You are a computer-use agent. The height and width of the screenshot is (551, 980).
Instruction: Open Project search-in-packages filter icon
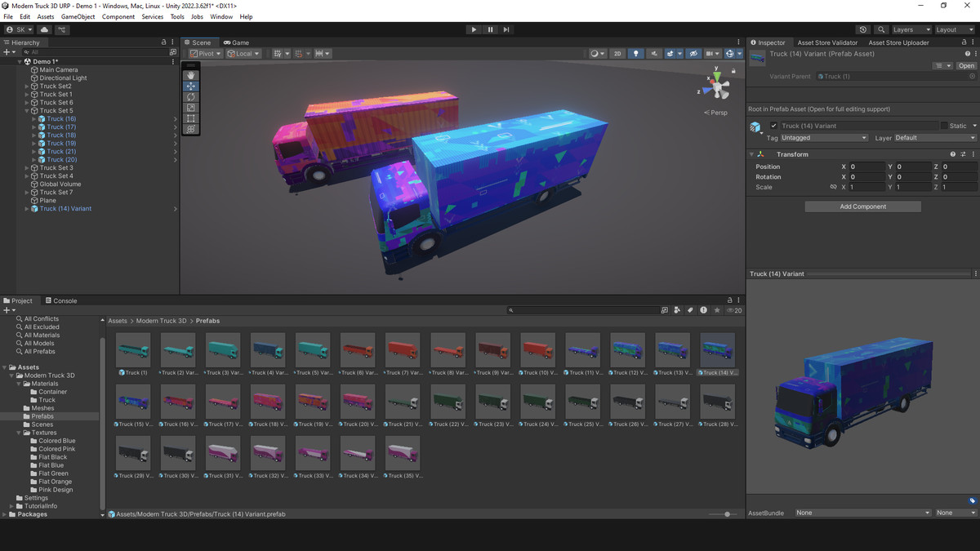coord(664,310)
